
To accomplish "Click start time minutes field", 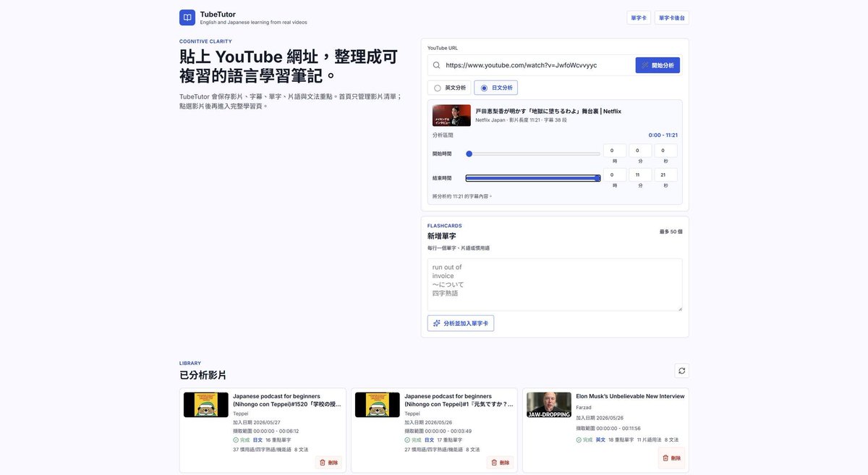I will [640, 151].
